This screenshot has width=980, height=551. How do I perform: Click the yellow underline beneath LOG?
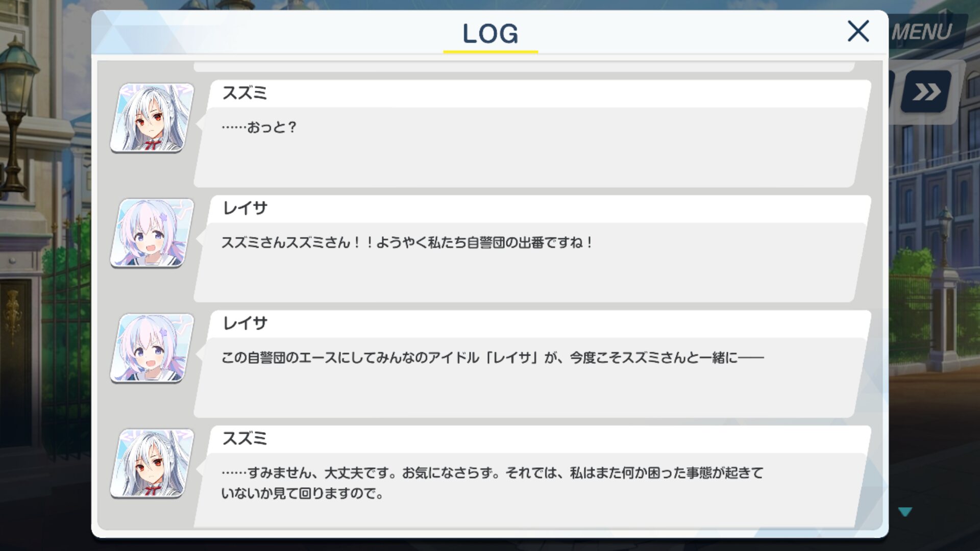(x=491, y=52)
